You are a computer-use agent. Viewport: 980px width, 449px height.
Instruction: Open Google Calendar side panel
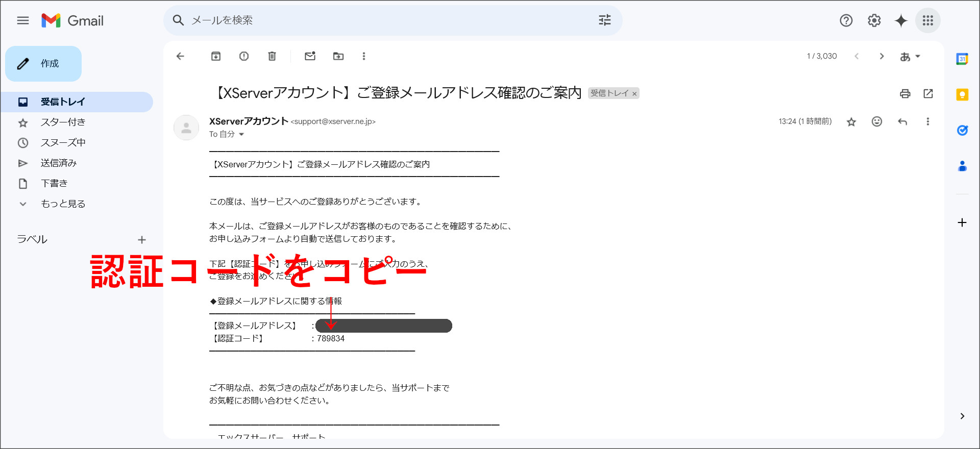tap(962, 59)
